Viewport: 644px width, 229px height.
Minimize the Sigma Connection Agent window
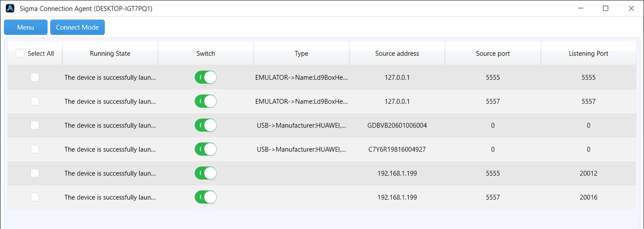[x=580, y=8]
